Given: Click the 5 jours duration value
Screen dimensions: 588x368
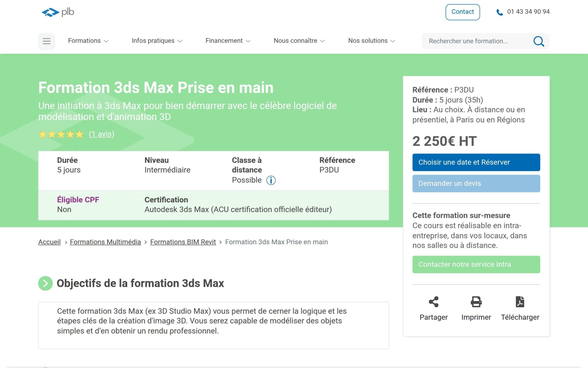Looking at the screenshot, I should tap(69, 170).
